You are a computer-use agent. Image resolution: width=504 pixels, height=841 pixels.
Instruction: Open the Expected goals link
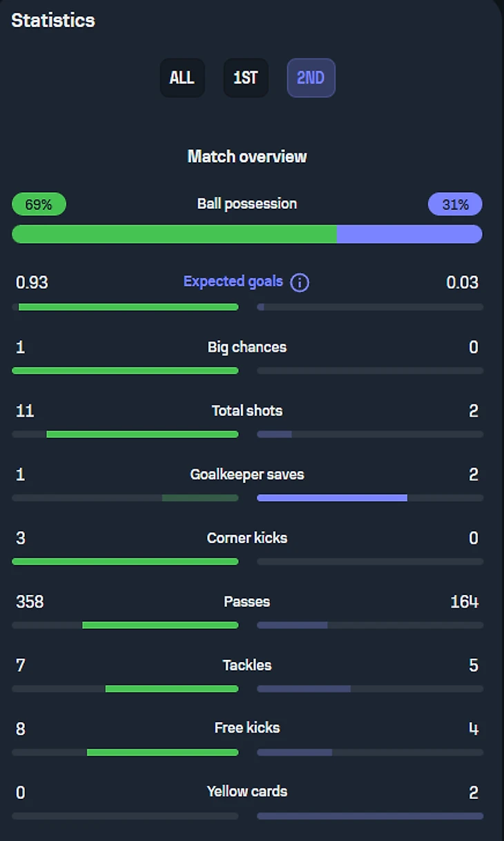pos(233,281)
